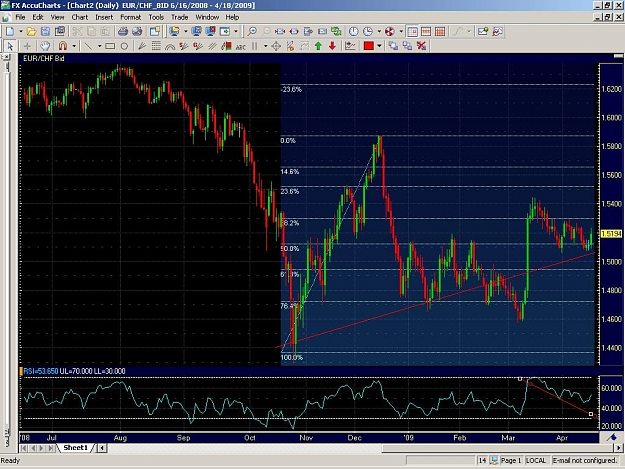Open the Window menu
The width and height of the screenshot is (625, 469).
coord(207,17)
